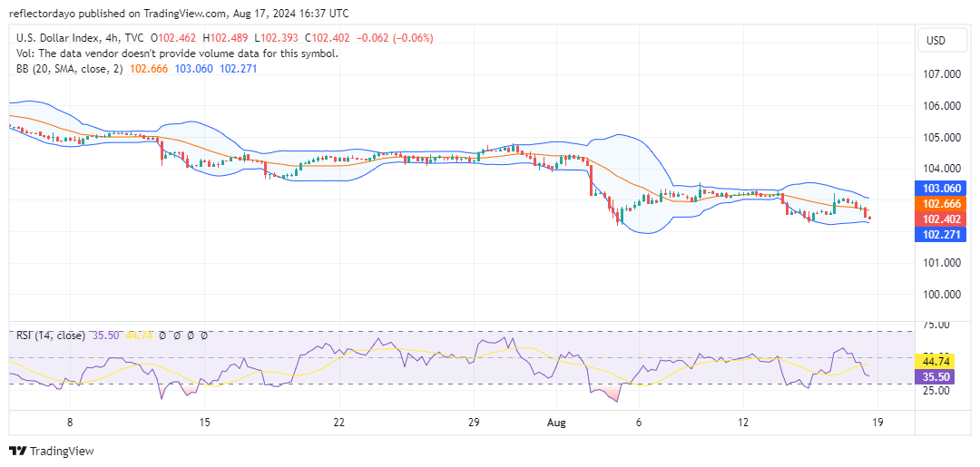Click the O102.462 open value in header

173,38
